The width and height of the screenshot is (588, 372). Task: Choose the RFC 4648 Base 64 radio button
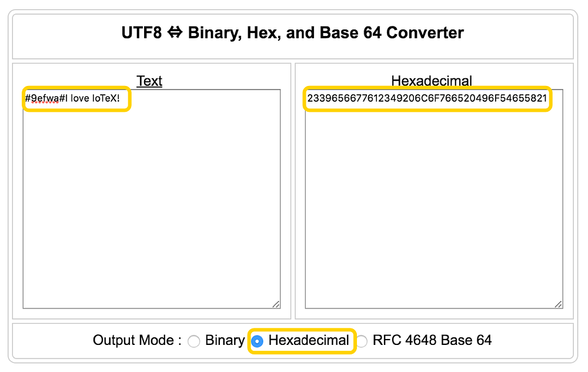pyautogui.click(x=362, y=341)
